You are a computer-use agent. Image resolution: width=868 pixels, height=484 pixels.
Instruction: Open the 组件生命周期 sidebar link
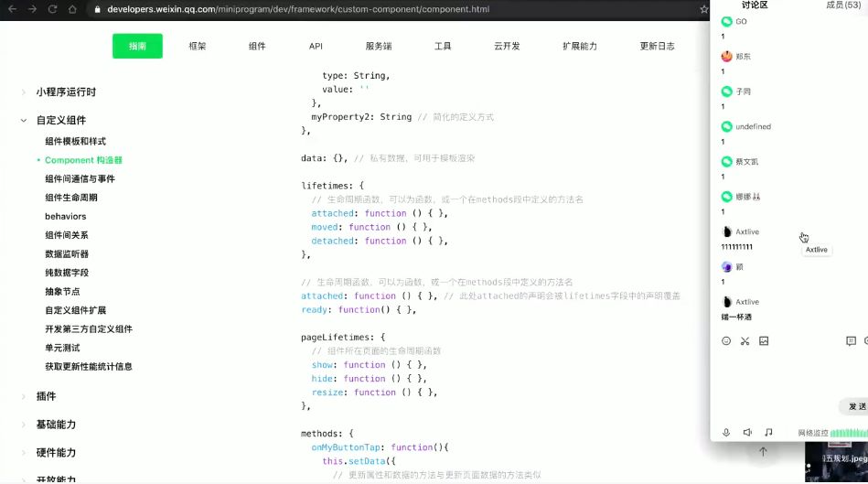[71, 198]
